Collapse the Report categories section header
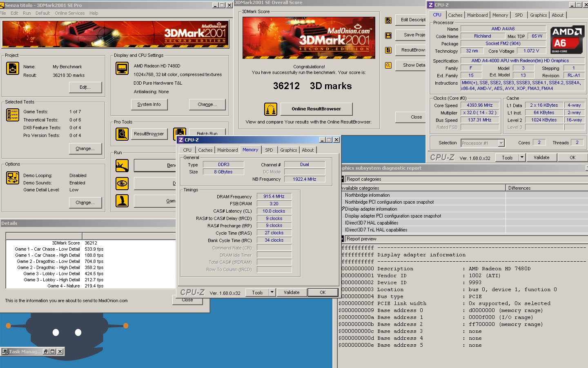Image resolution: width=588 pixels, height=368 pixels. coord(343,179)
